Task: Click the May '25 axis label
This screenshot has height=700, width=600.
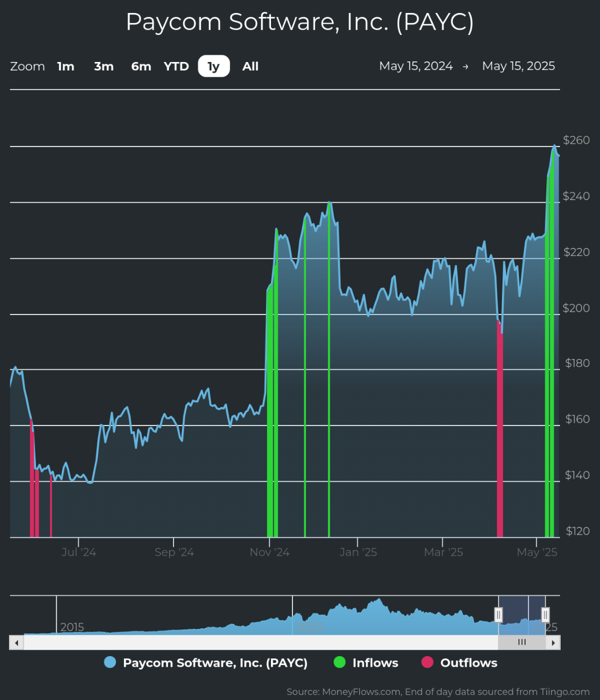Action: pyautogui.click(x=537, y=552)
